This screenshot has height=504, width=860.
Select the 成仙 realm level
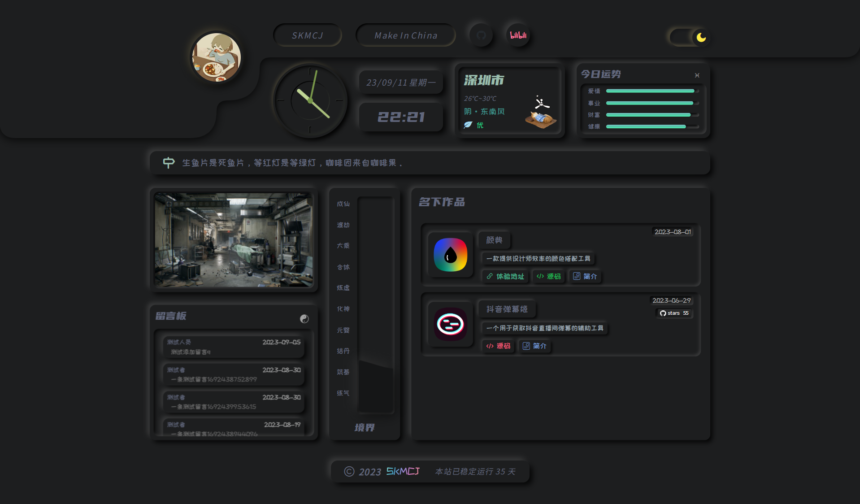(x=343, y=204)
